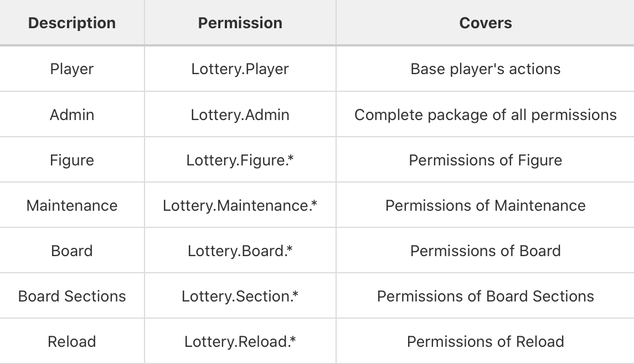Image resolution: width=634 pixels, height=364 pixels.
Task: Click the Description column header
Action: pos(72,23)
